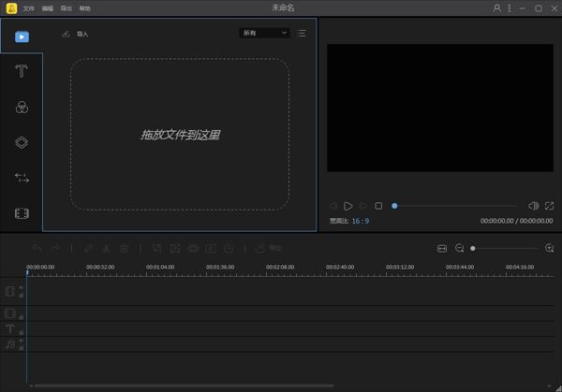Click the Export button in timeline toolbar

(x=268, y=248)
